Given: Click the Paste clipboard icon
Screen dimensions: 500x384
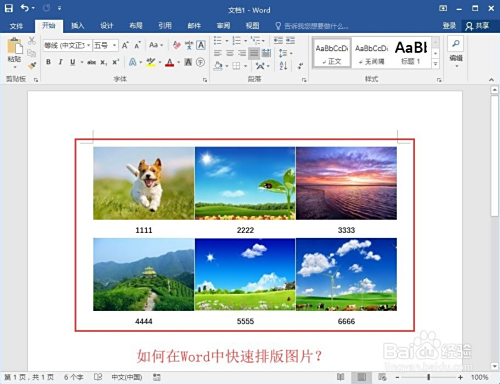Looking at the screenshot, I should click(15, 46).
